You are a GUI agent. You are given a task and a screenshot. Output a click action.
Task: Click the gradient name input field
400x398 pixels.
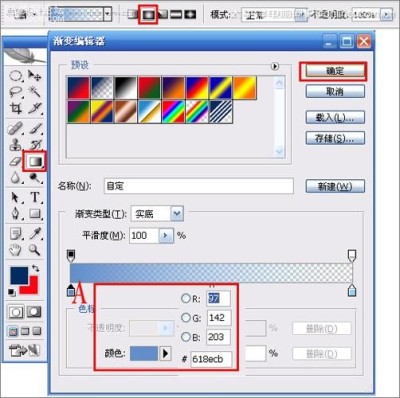tap(199, 186)
